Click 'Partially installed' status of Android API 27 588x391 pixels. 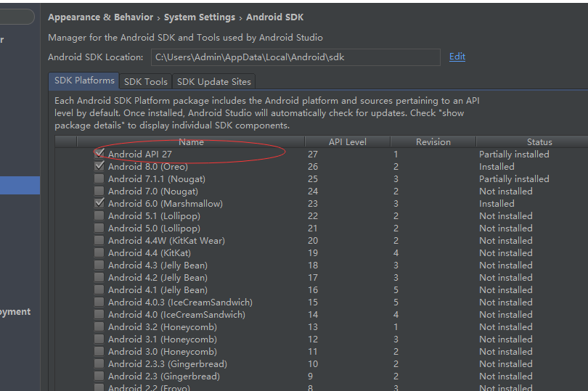[x=514, y=154]
